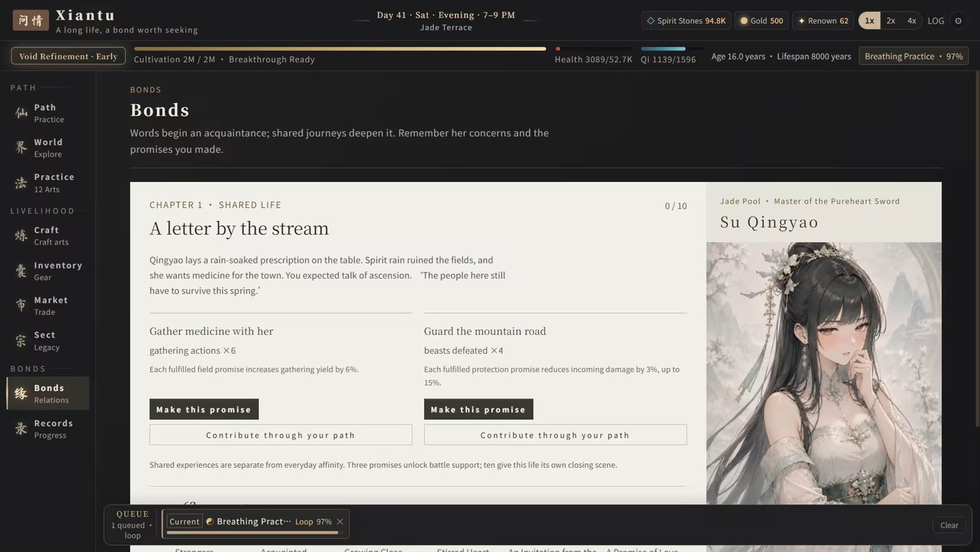Go to the World menu item
Image resolution: width=980 pixels, height=552 pixels.
tap(48, 148)
